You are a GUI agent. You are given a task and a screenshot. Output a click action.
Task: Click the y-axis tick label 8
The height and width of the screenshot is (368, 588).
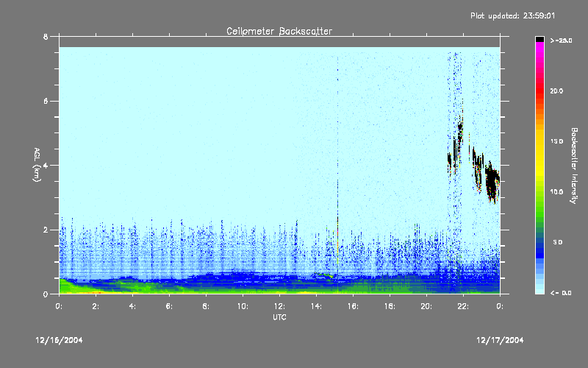46,37
